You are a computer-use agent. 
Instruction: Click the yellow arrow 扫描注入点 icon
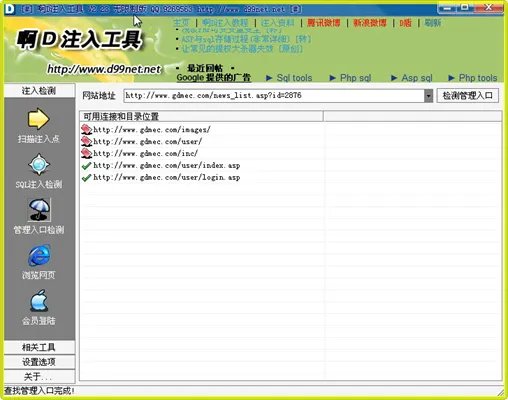tap(38, 119)
